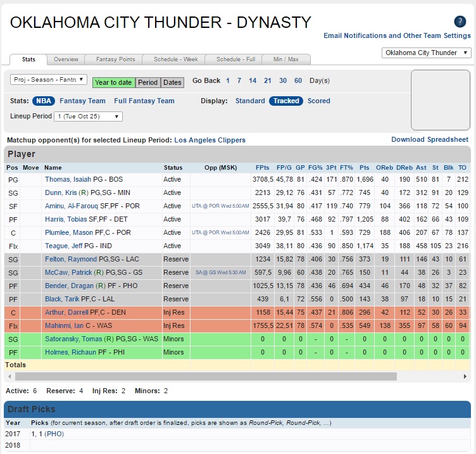Click the horizontal scrollbar left arrow
The image size is (476, 454).
(9, 377)
